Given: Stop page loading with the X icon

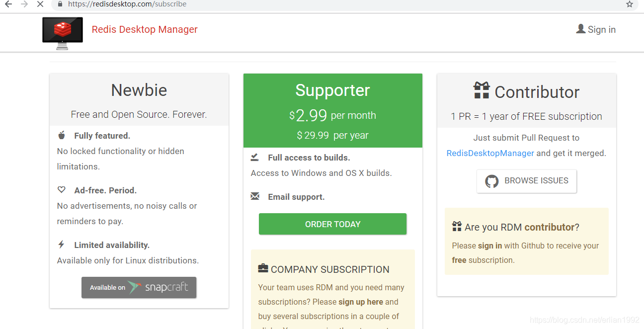Looking at the screenshot, I should tap(40, 4).
